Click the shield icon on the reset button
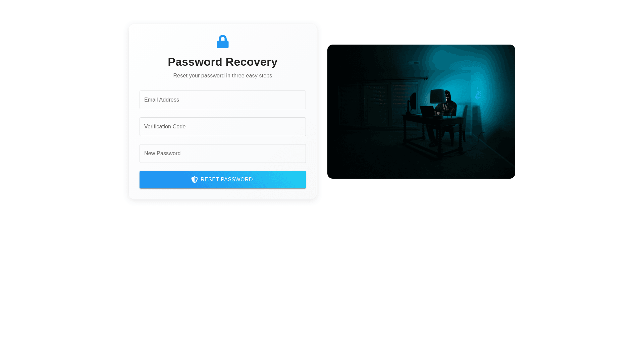Screen dimensions: 644x362 click(195, 180)
